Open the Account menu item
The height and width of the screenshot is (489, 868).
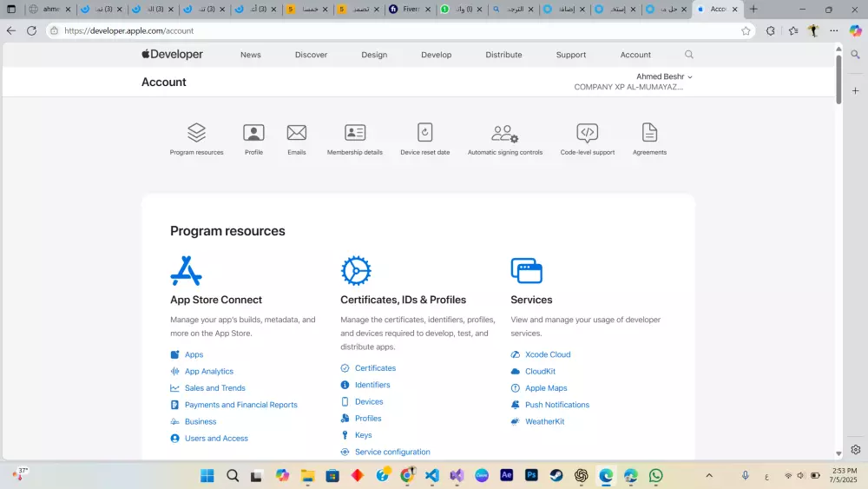click(x=635, y=55)
